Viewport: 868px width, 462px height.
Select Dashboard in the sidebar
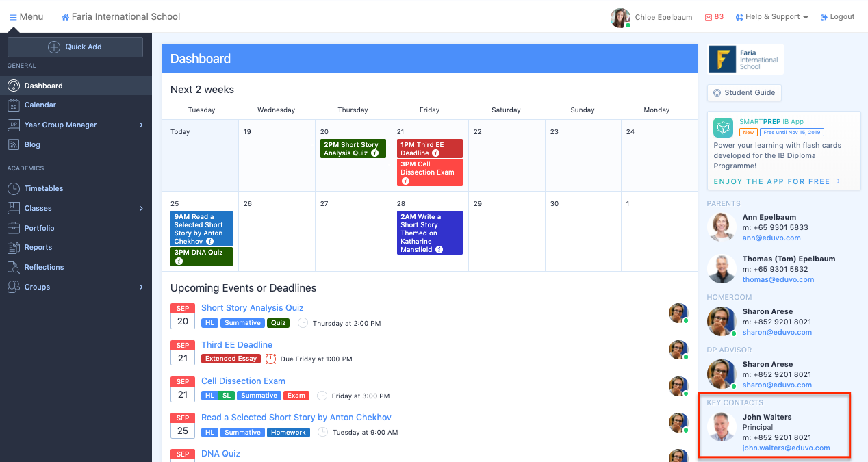44,86
